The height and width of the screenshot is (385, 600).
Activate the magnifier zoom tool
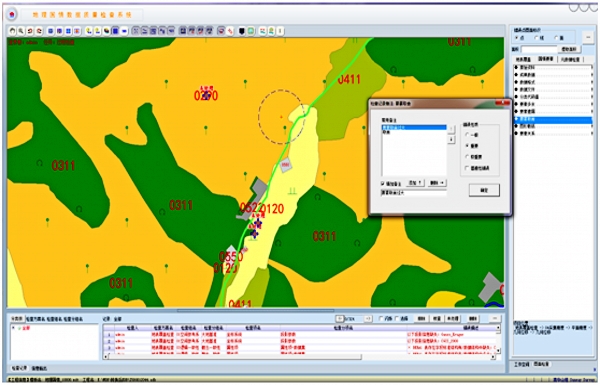(21, 31)
